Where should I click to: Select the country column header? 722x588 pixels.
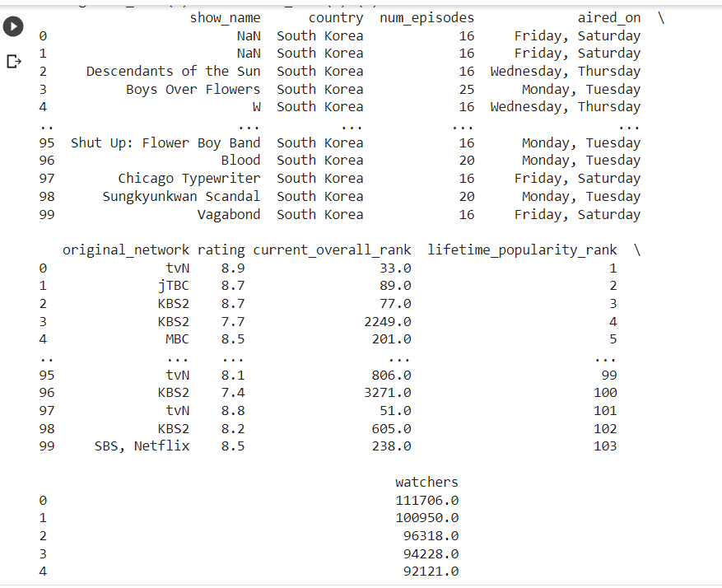[336, 18]
